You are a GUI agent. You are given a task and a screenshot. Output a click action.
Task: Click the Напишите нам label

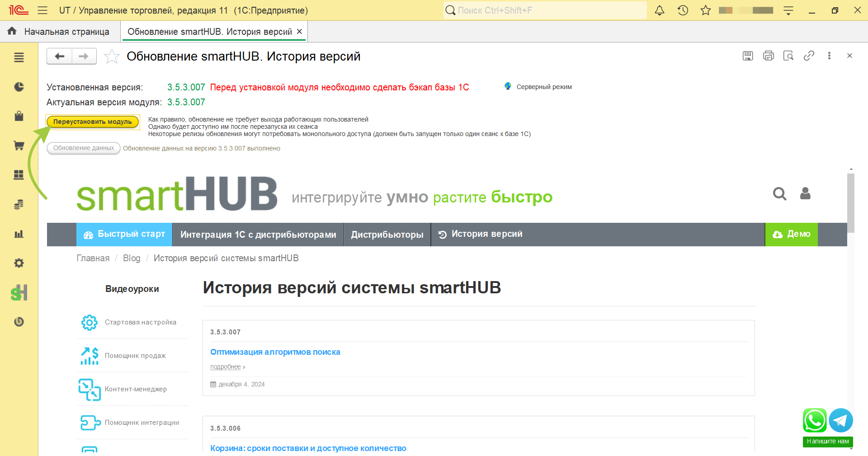click(828, 442)
